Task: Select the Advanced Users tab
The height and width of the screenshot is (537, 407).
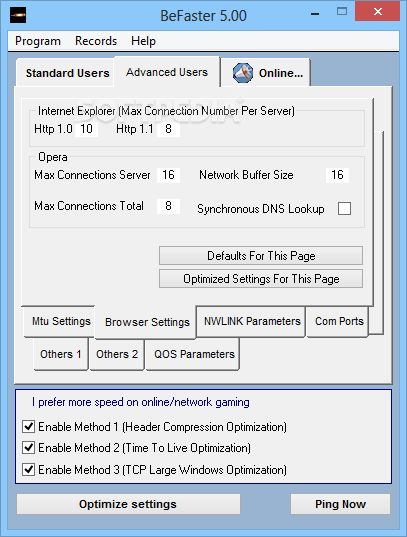Action: [x=167, y=72]
